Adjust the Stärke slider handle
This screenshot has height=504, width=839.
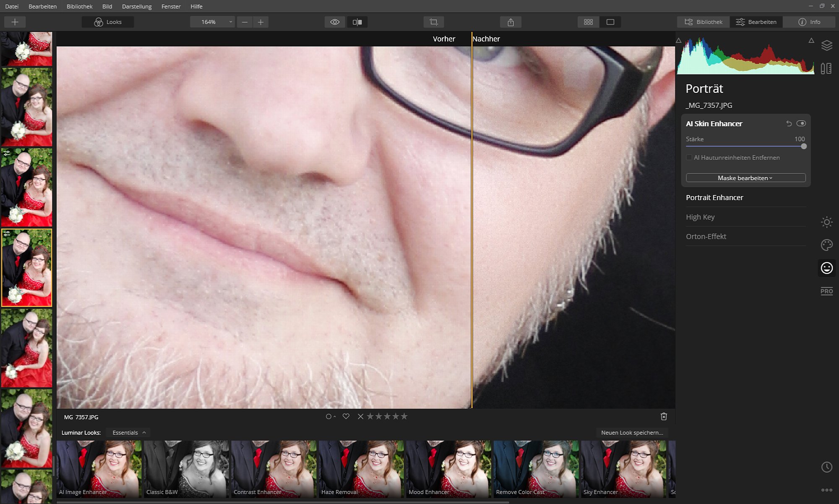point(804,146)
